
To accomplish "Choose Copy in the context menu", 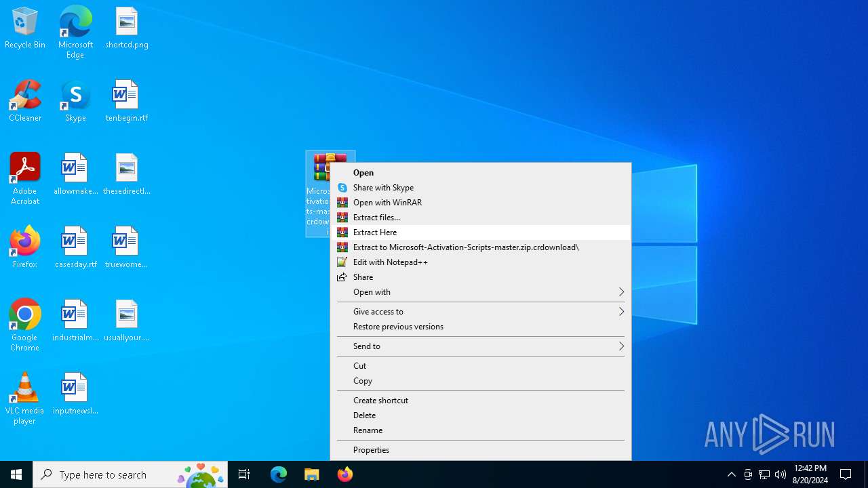I will pyautogui.click(x=480, y=381).
